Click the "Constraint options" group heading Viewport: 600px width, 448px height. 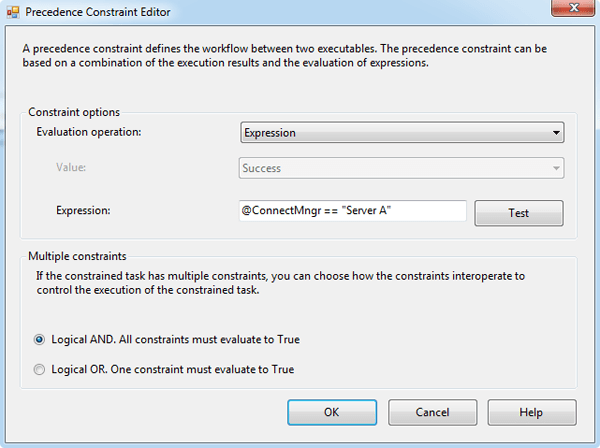(x=74, y=112)
